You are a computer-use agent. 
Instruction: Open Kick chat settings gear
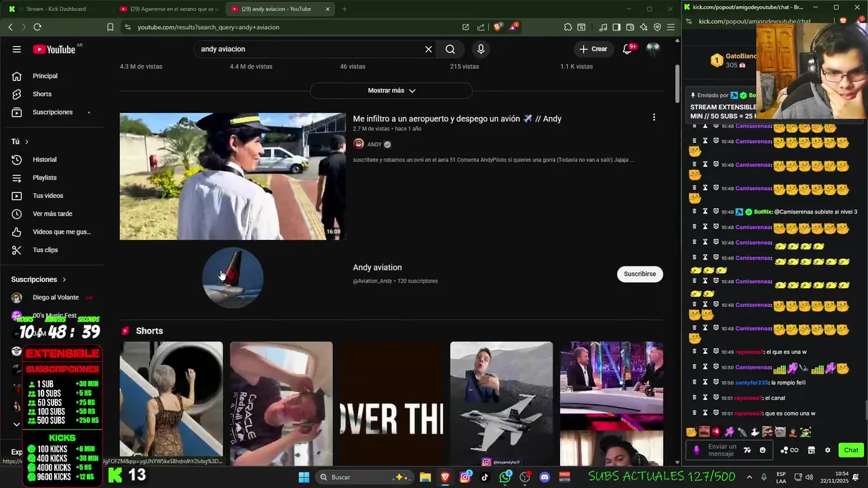(827, 450)
